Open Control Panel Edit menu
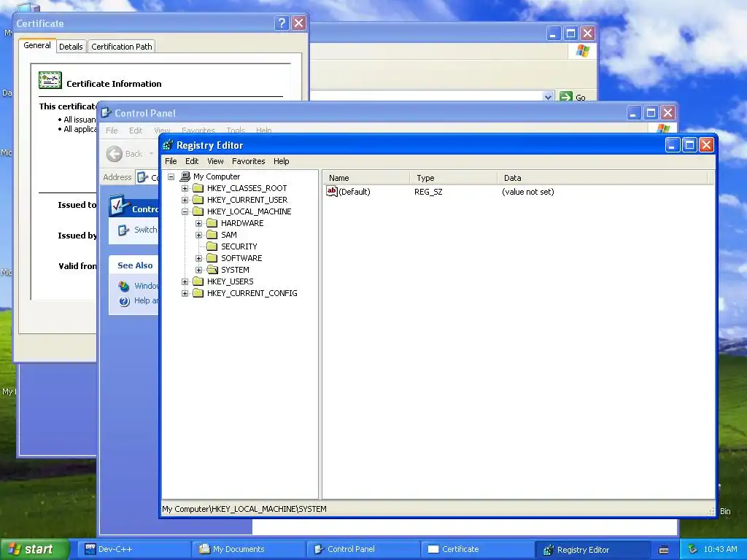The height and width of the screenshot is (560, 747). coord(135,130)
